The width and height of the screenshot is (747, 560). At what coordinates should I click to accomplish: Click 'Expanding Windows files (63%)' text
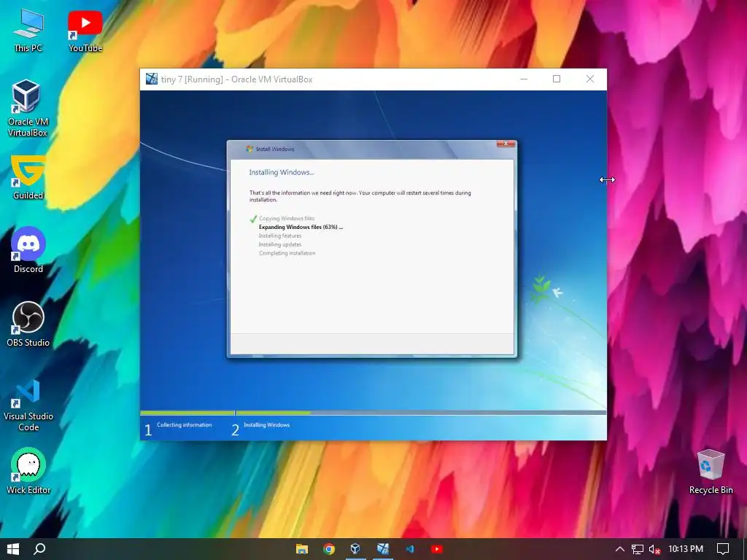coord(301,227)
